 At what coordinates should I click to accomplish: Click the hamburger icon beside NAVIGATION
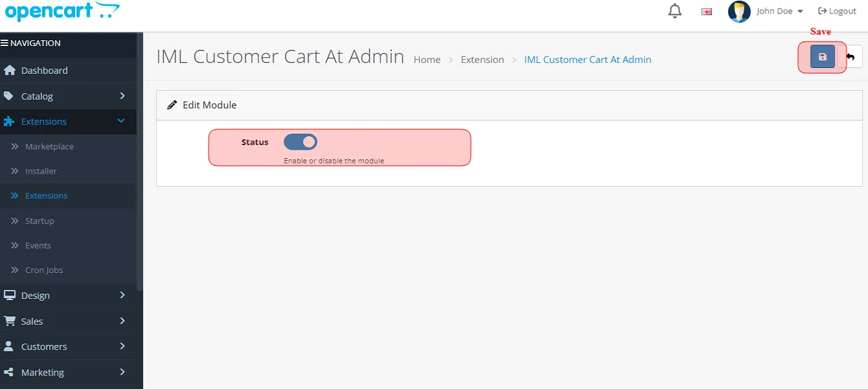point(5,43)
